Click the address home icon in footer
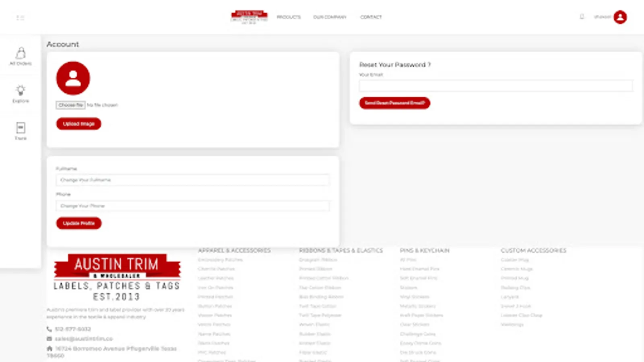The height and width of the screenshot is (362, 644). 50,348
